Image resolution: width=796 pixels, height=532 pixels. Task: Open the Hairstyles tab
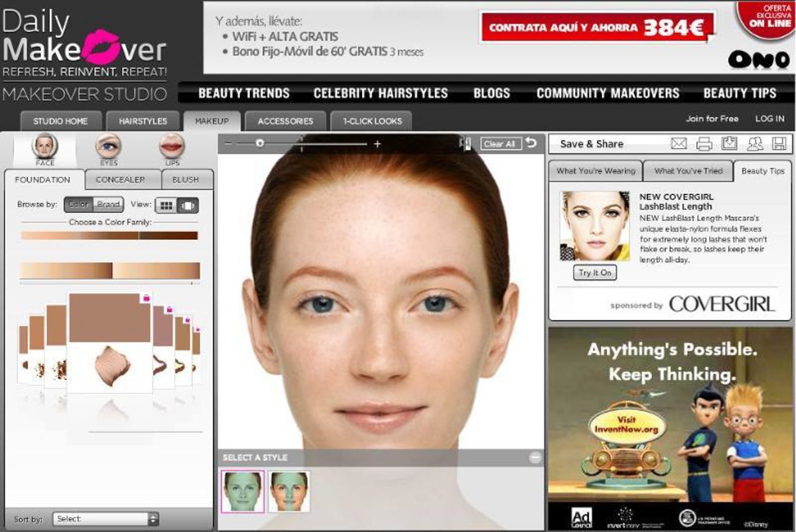click(143, 121)
